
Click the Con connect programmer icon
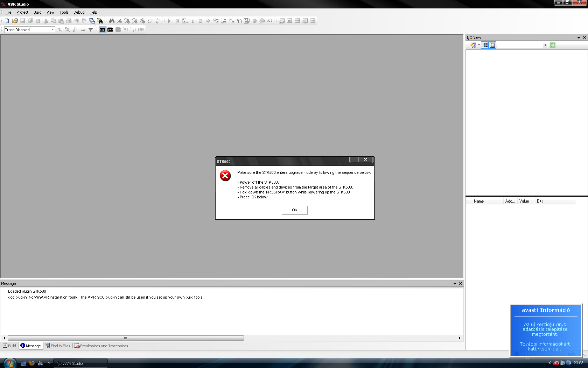coord(103,30)
